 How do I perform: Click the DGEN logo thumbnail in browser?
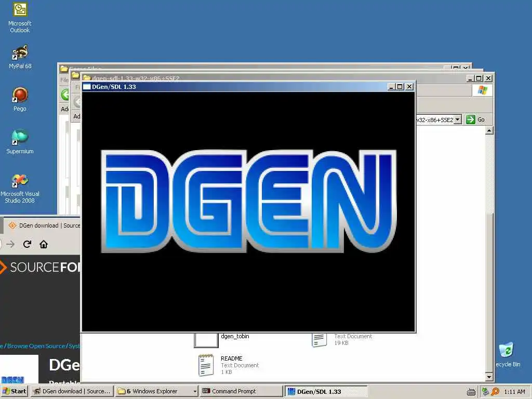12,379
